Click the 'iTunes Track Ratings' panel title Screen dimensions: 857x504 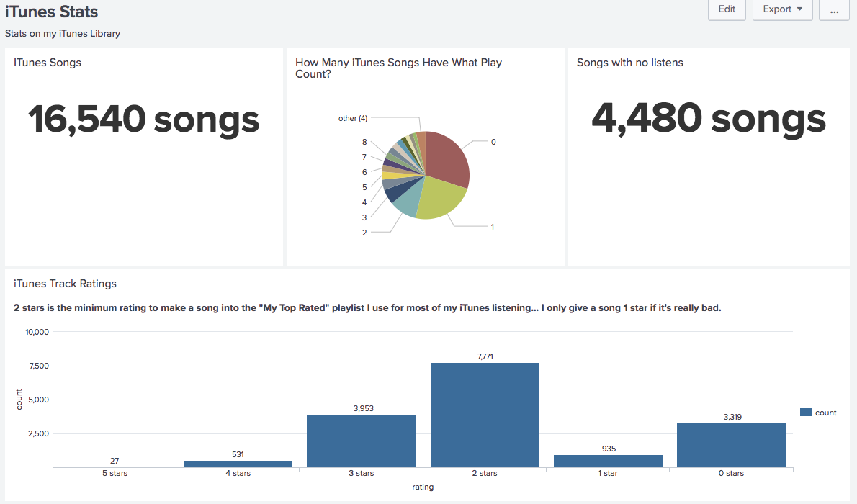coord(65,284)
